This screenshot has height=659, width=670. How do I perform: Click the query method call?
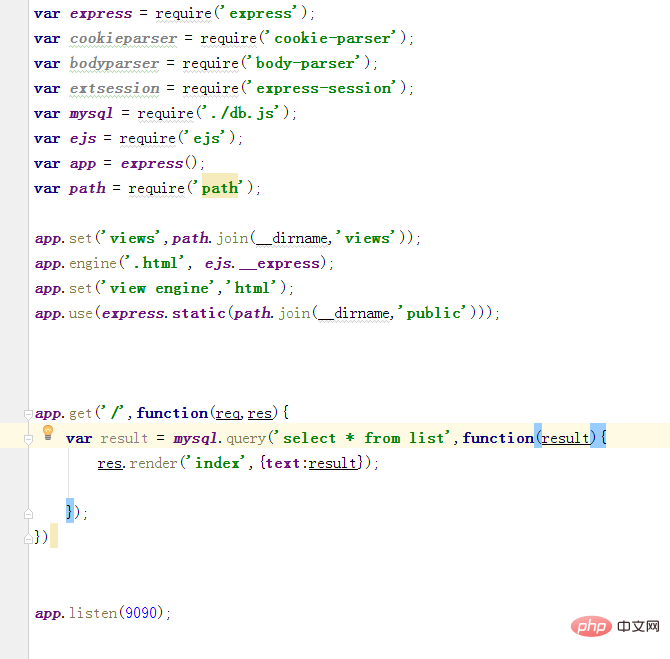pos(247,438)
